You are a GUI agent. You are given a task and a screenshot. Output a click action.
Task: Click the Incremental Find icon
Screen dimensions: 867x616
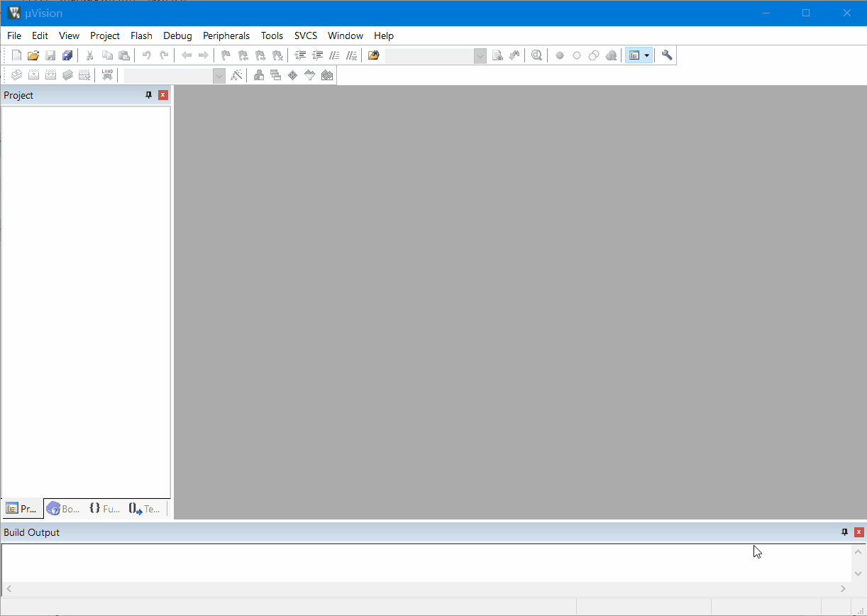[x=514, y=55]
